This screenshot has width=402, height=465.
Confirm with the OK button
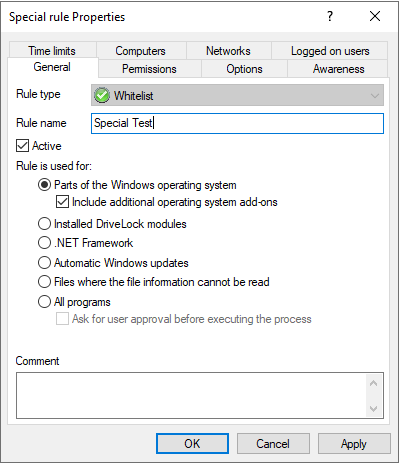[x=192, y=444]
